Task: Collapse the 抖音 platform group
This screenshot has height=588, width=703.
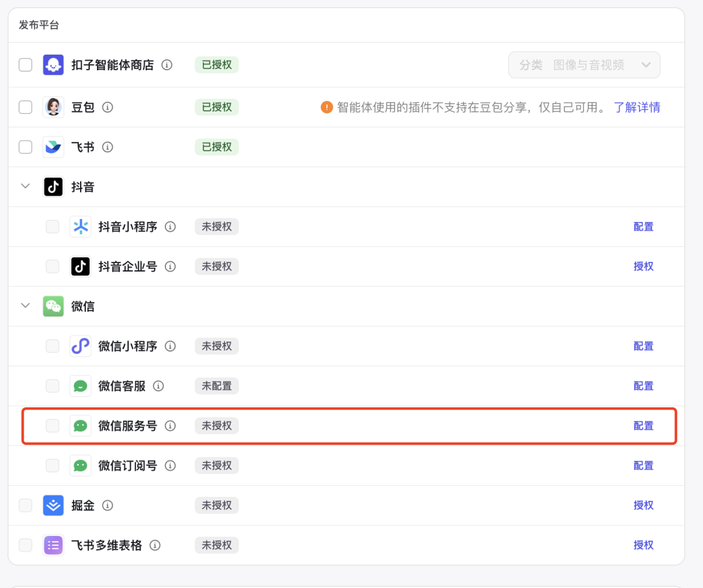Action: [x=25, y=186]
